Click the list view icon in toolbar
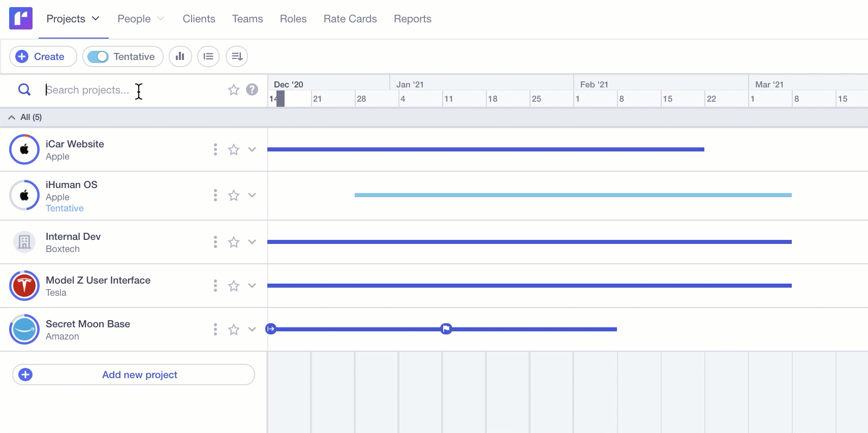The height and width of the screenshot is (433, 868). (x=208, y=56)
